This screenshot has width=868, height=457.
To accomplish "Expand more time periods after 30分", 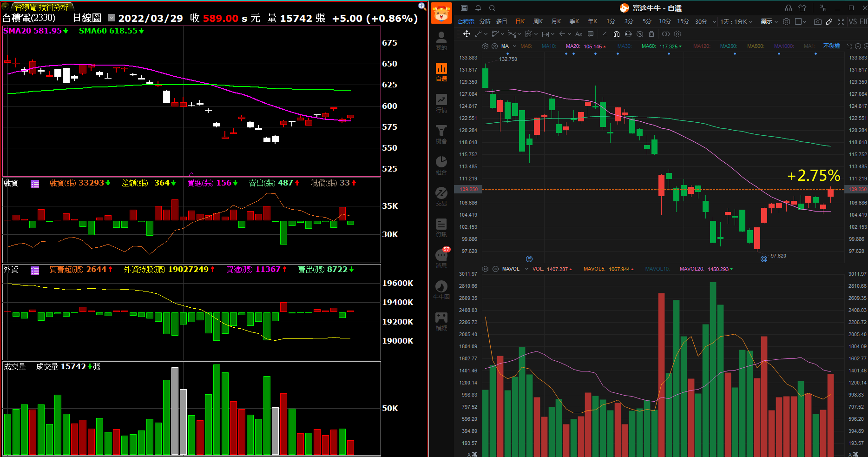I will point(714,22).
